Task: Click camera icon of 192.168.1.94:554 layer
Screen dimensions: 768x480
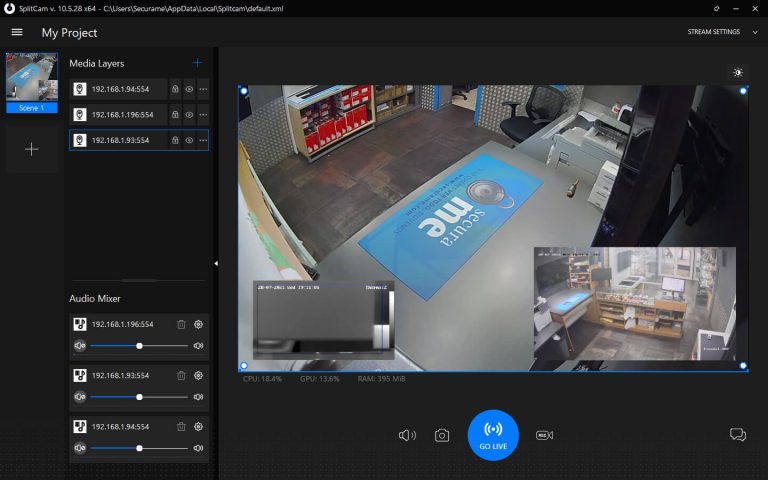Action: (x=80, y=89)
